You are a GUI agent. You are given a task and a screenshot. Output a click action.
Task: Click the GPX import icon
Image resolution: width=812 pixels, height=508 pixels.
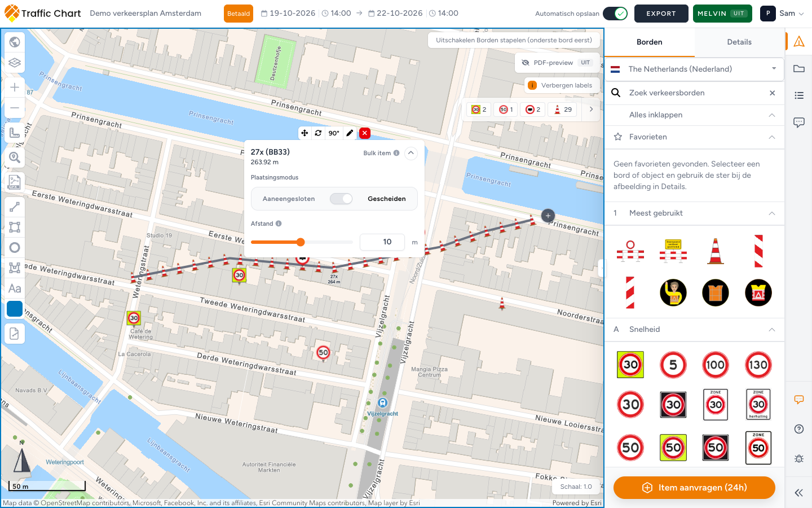click(x=15, y=182)
